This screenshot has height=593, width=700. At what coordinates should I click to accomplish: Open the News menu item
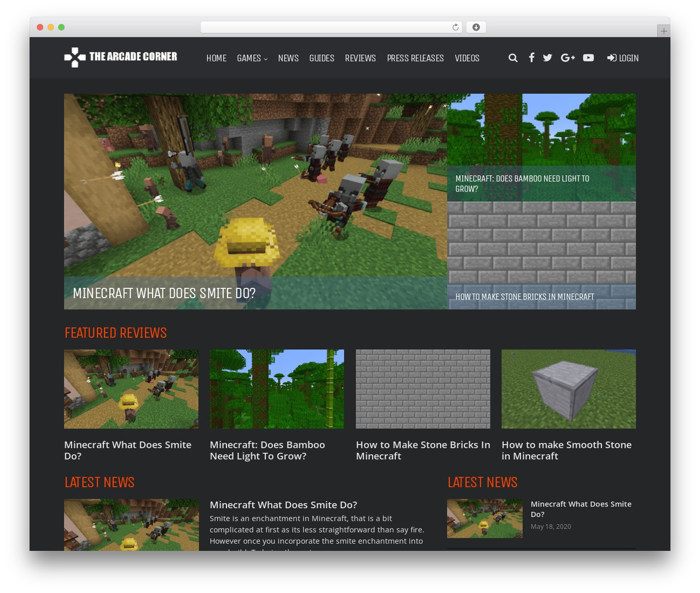pos(288,58)
